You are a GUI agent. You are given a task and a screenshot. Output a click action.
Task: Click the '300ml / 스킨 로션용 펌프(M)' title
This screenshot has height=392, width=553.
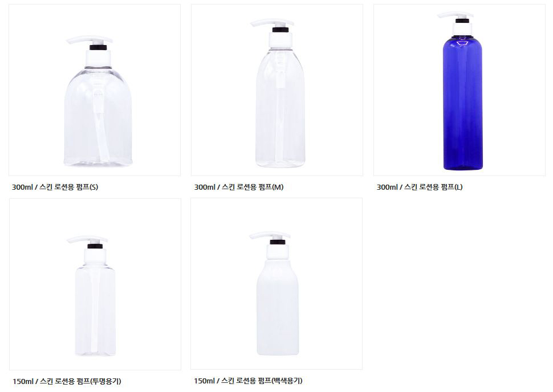239,187
